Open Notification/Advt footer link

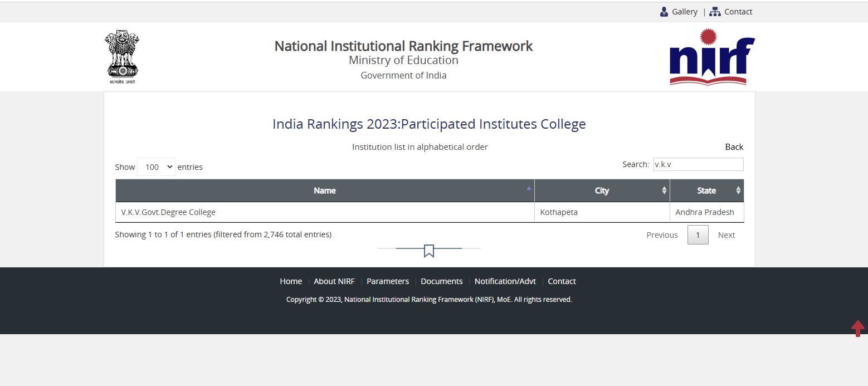coord(505,281)
